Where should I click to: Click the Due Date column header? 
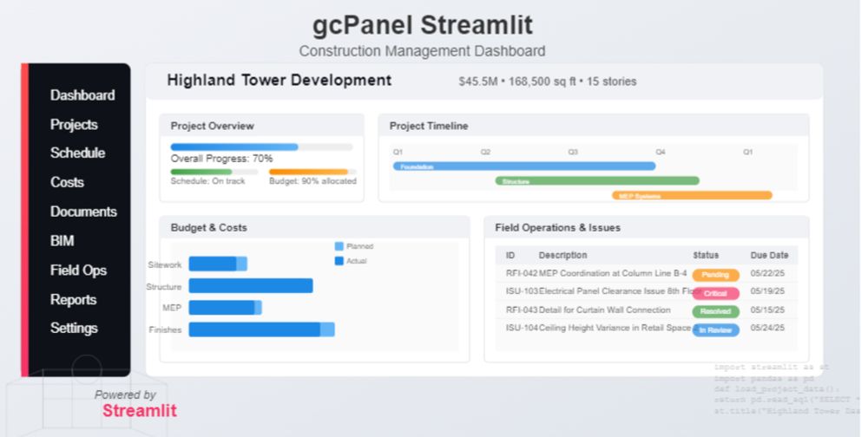click(x=769, y=255)
